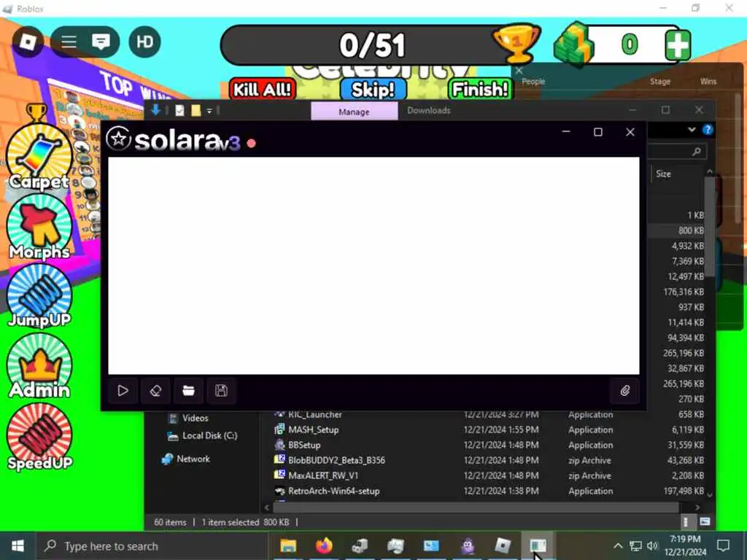
Task: Click the green cash stack icon
Action: 574,44
